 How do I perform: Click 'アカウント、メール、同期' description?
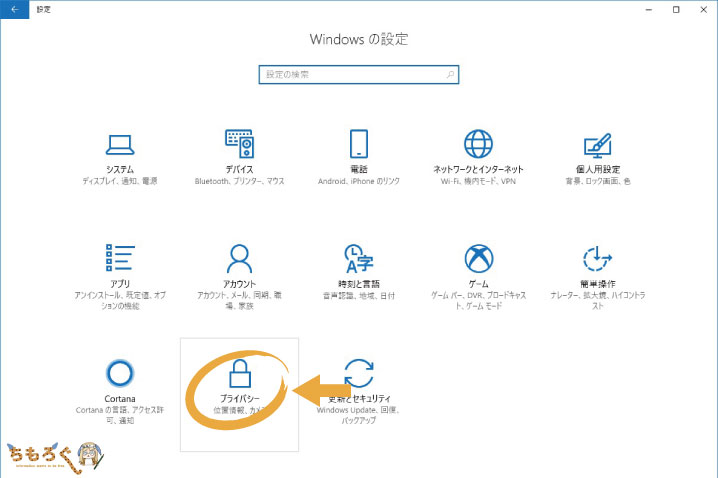[239, 300]
